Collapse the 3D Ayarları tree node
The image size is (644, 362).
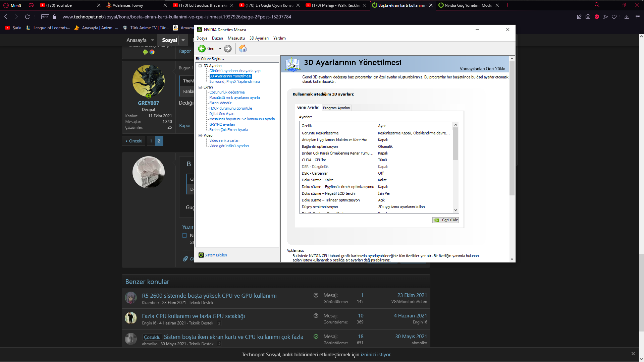point(200,66)
